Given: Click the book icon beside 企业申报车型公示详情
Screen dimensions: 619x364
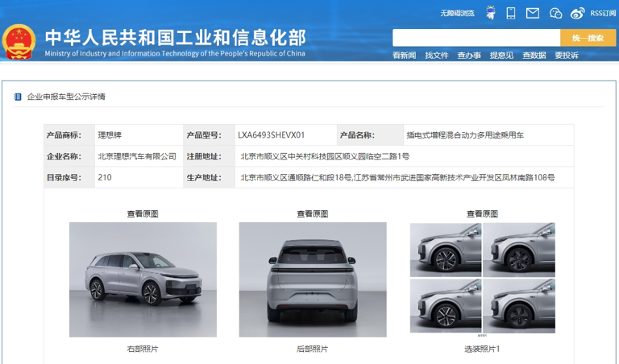Looking at the screenshot, I should tap(18, 97).
